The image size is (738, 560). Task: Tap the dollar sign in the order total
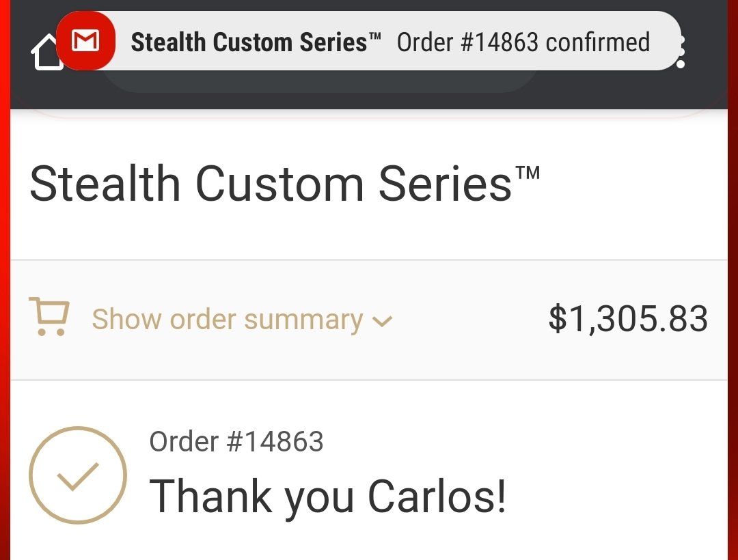(558, 319)
